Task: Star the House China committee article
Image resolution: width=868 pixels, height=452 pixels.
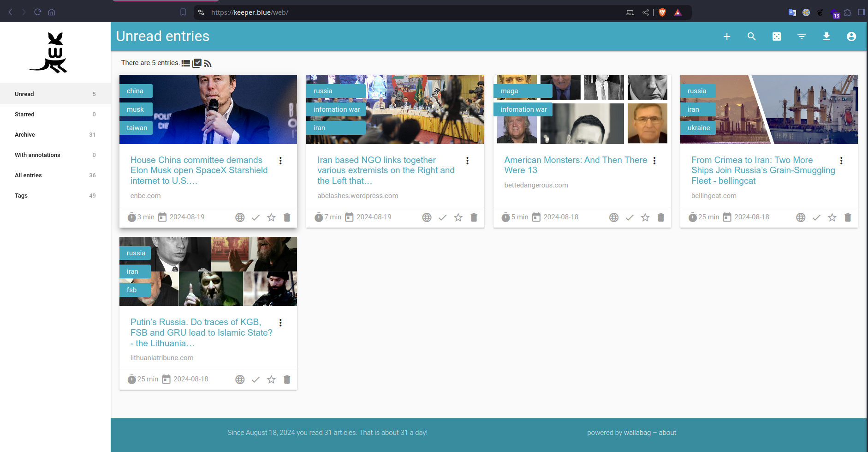Action: tap(271, 217)
